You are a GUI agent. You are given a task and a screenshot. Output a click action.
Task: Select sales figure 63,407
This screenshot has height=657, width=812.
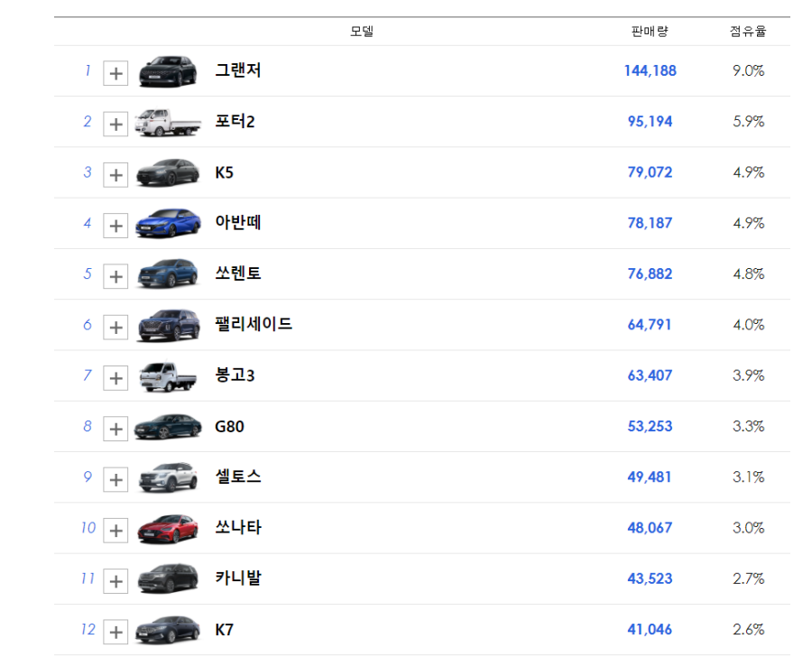650,375
